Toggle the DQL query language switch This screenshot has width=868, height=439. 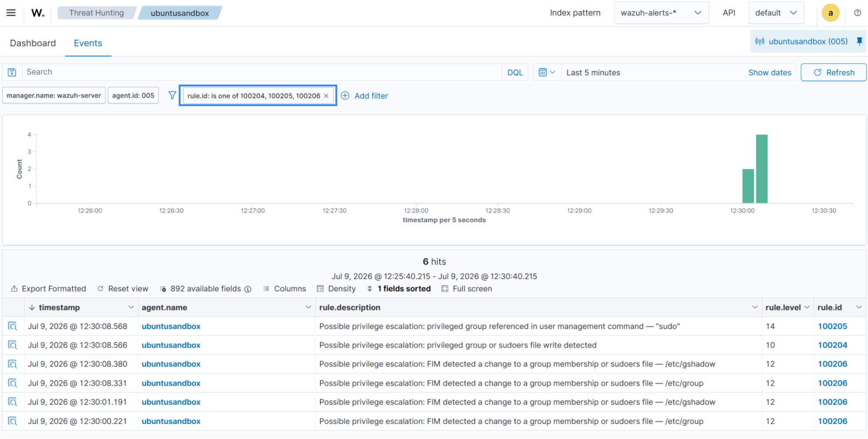[515, 72]
